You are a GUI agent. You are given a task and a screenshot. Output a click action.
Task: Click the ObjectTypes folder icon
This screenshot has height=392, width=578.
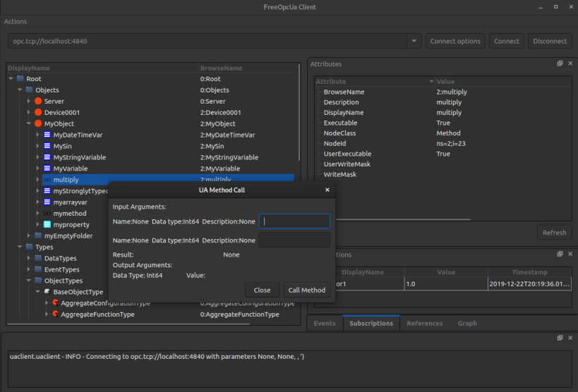coord(38,281)
